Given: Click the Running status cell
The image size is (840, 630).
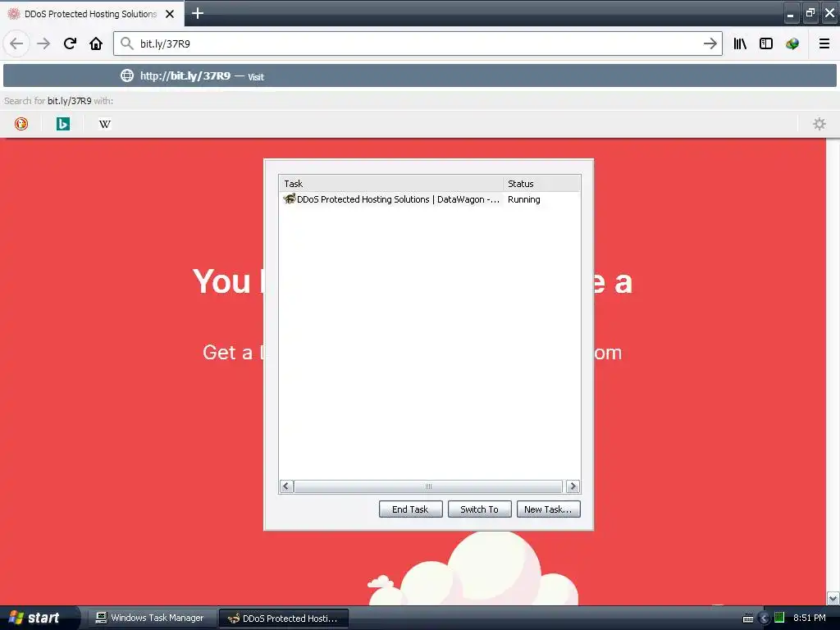Looking at the screenshot, I should (524, 199).
